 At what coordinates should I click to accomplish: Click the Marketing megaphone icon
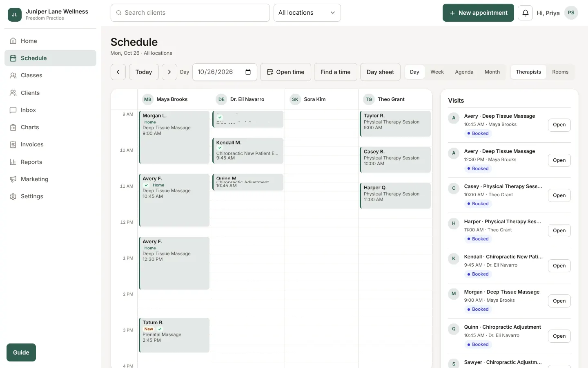[13, 179]
